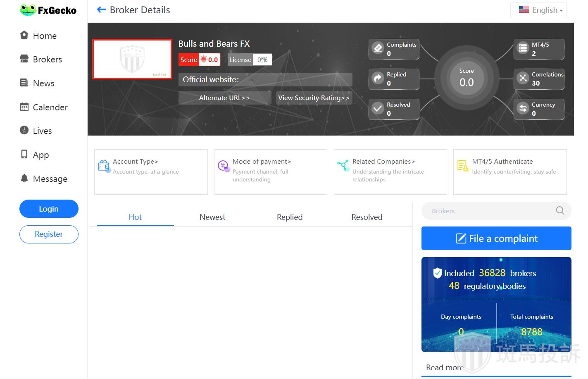
Task: Click the search magnifier in Brokers field
Action: pos(560,211)
